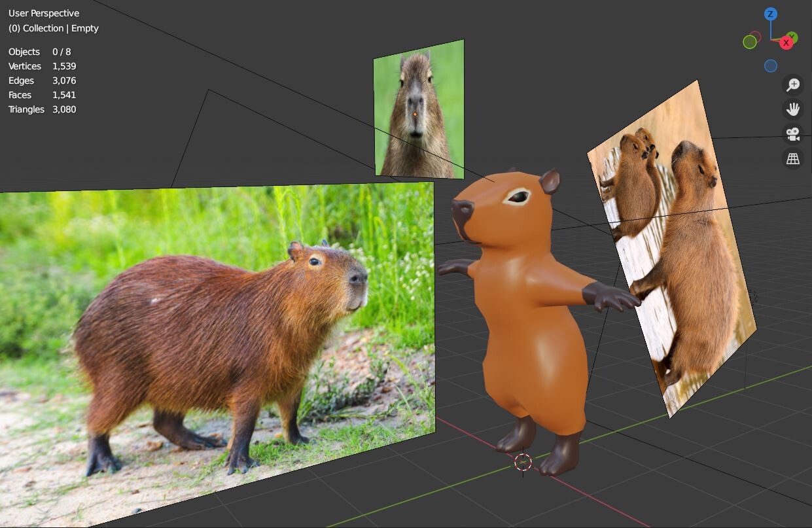This screenshot has height=528, width=812.
Task: Toggle camera view with the camera icon
Action: 792,133
